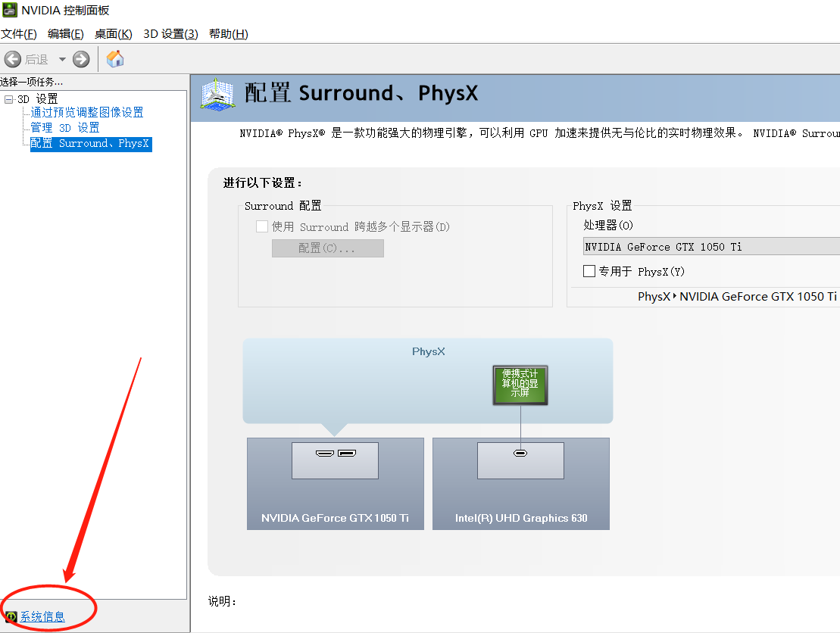The image size is (840, 633).
Task: Toggle 使用 Surround 跨越多个显示器 checkbox
Action: coord(262,226)
